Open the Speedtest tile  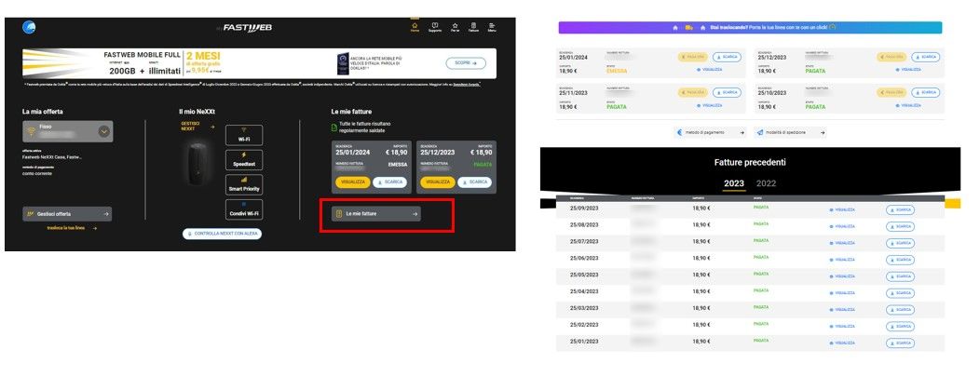(x=243, y=159)
